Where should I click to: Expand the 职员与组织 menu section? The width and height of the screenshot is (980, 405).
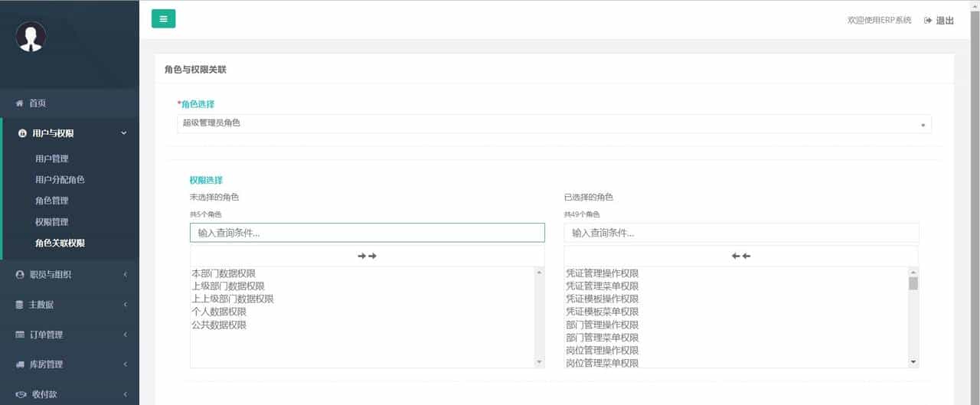(70, 274)
